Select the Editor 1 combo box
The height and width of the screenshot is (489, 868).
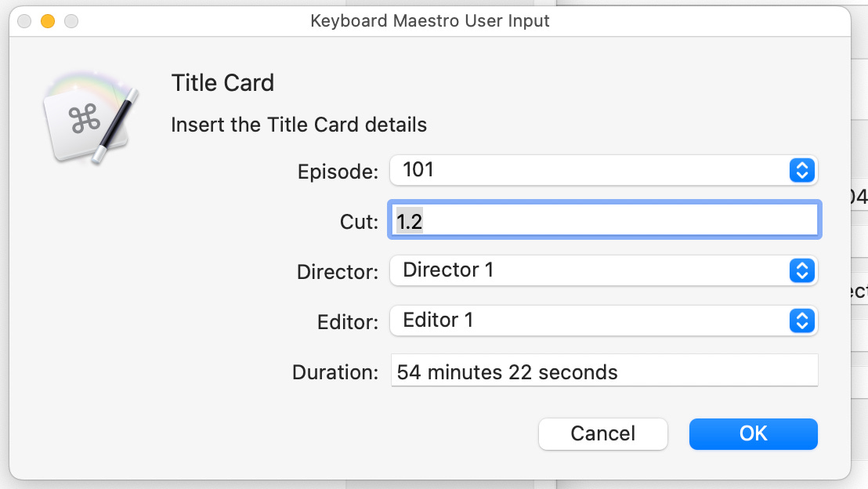tap(603, 321)
